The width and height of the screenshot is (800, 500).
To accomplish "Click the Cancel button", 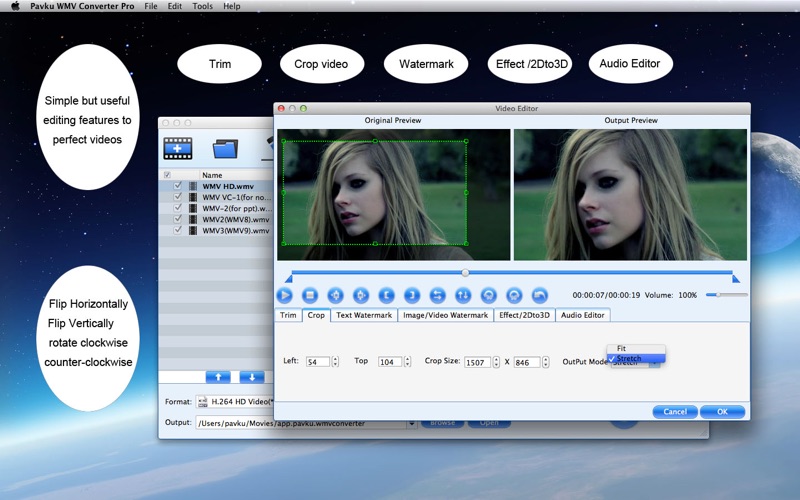I will [675, 412].
